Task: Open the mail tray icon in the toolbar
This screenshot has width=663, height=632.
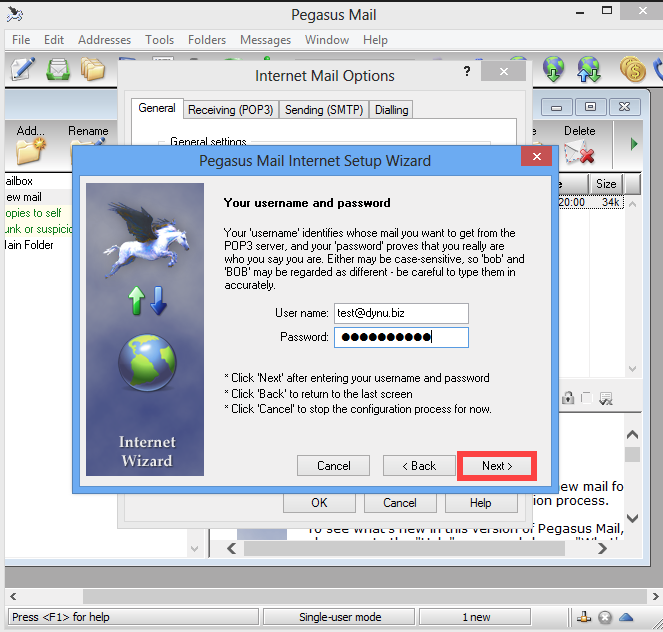Action: click(58, 69)
